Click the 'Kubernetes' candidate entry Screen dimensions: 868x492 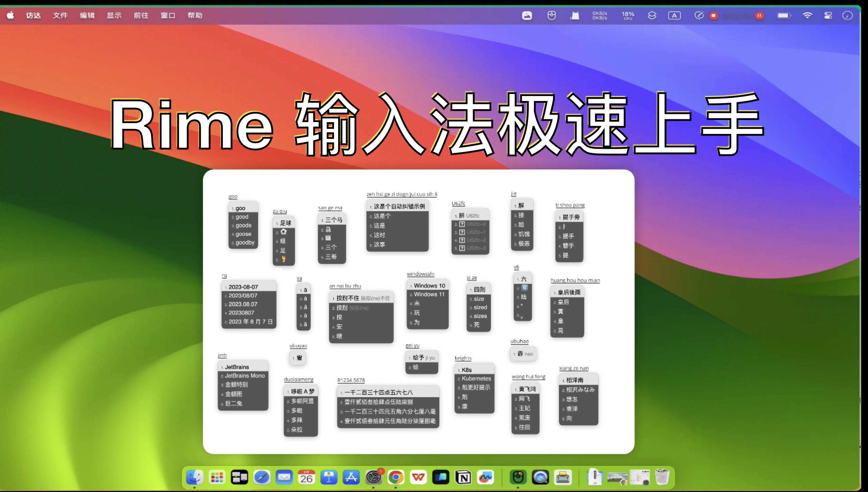[474, 378]
